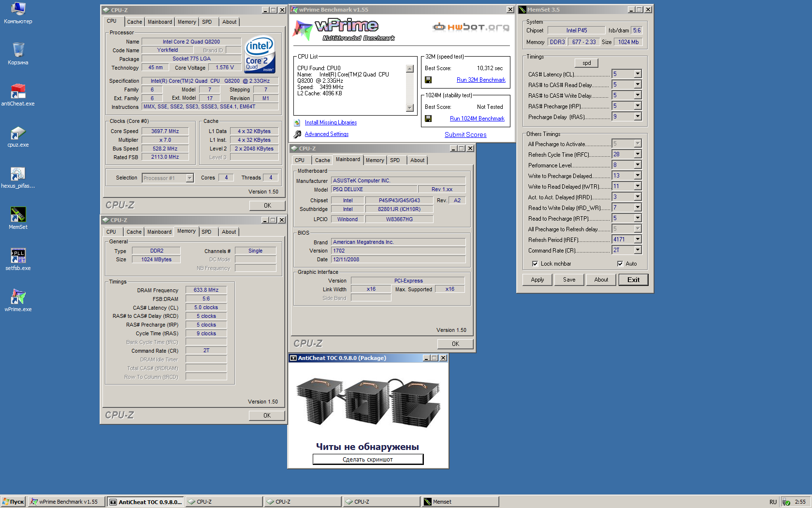Screen dimensions: 812x508
Task: Toggle Auto checkbox in MemSet
Action: 620,264
